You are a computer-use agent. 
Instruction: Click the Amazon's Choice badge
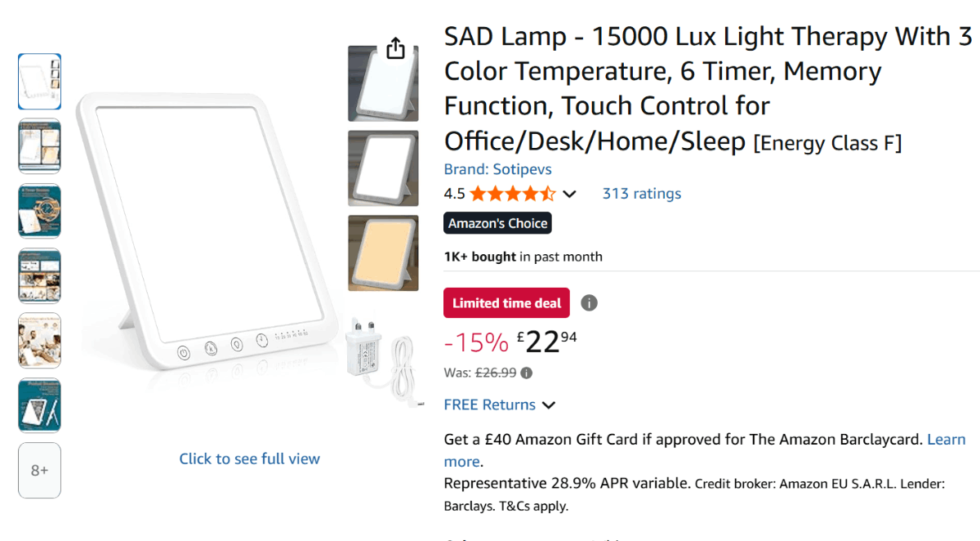(x=497, y=223)
